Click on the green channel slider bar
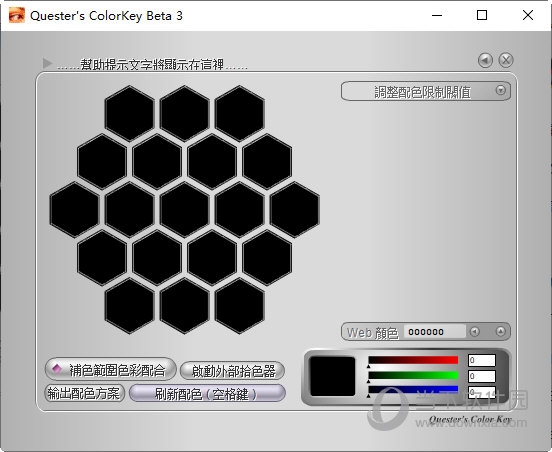This screenshot has height=452, width=552. (x=413, y=376)
